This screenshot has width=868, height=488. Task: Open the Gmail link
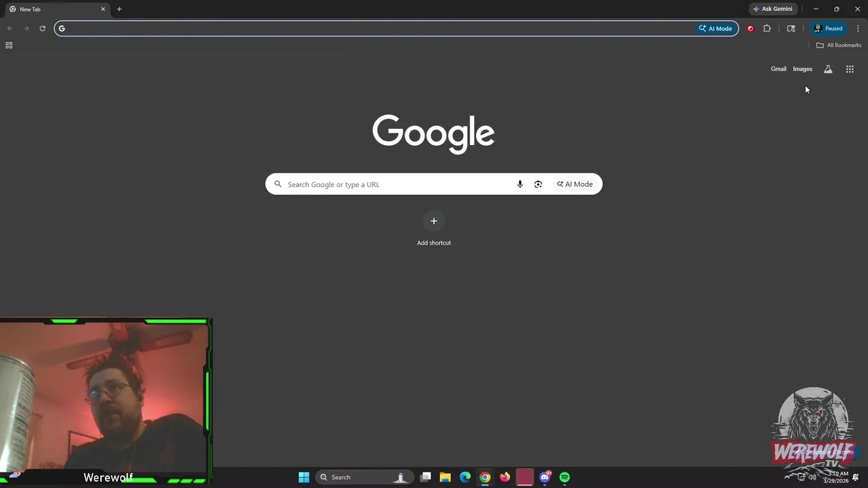pyautogui.click(x=778, y=69)
